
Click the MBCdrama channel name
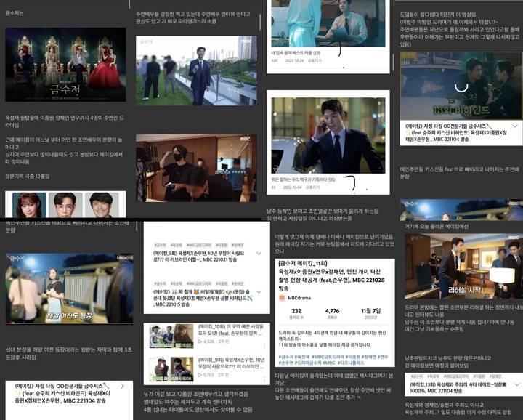(x=299, y=298)
